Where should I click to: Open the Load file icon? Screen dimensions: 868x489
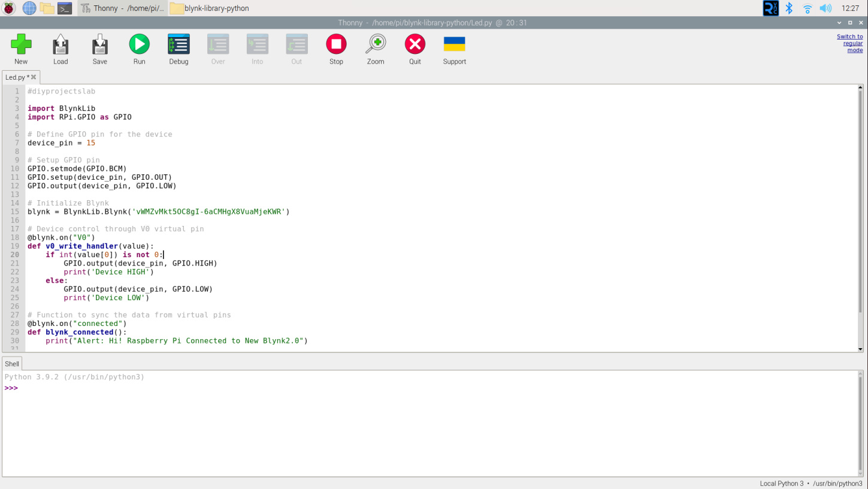click(61, 49)
